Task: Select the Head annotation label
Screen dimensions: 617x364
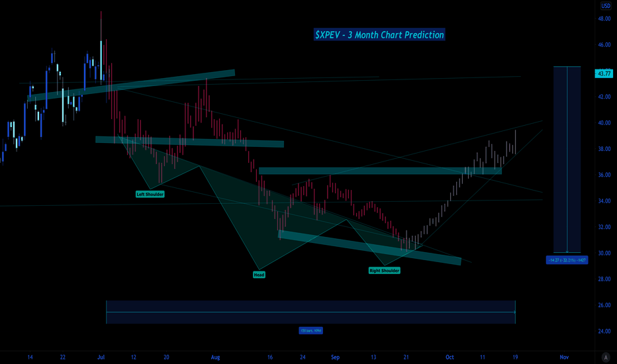Action: tap(259, 275)
